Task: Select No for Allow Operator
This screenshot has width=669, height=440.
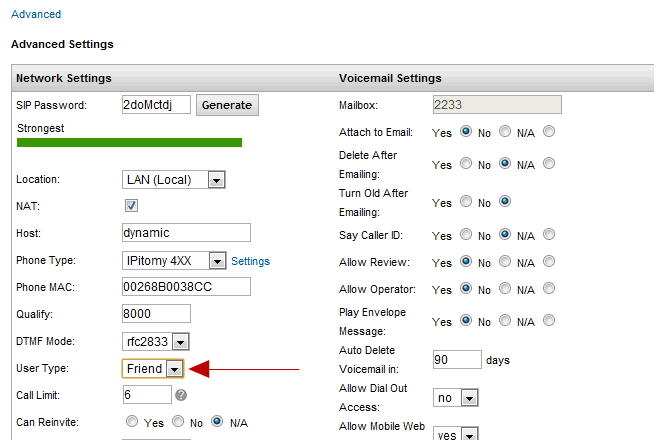Action: click(505, 288)
